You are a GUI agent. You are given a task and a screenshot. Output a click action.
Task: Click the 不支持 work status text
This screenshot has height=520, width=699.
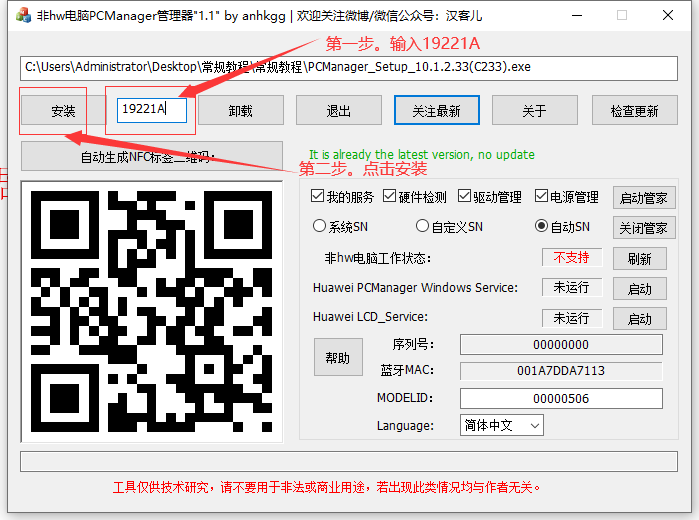[x=572, y=257]
